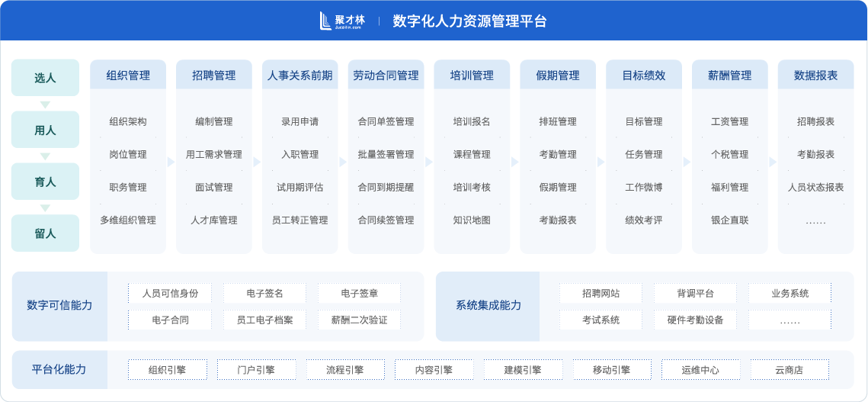Click the 组织引擎 box

click(x=168, y=370)
